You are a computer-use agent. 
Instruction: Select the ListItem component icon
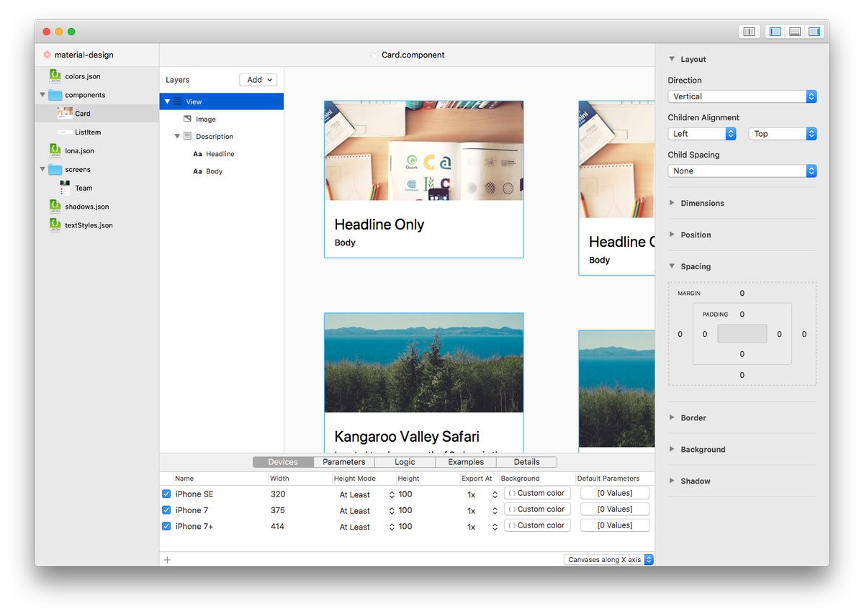[64, 132]
